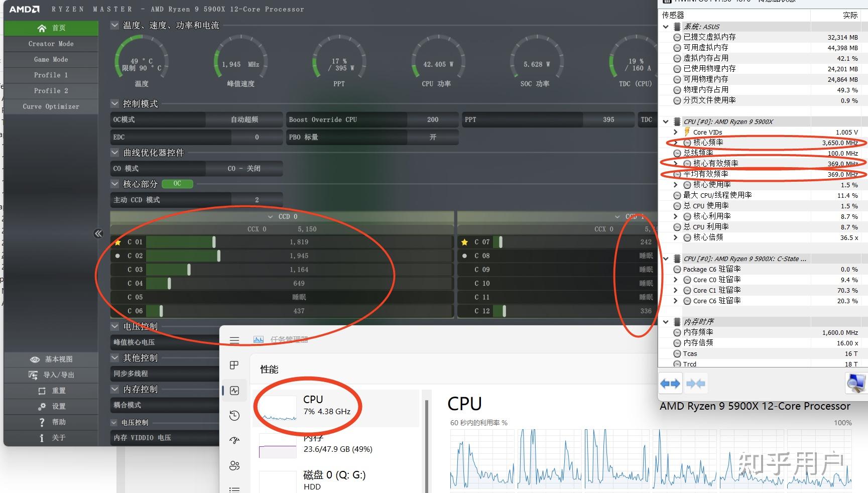
Task: Select Task Manager performance view icon
Action: pos(234,391)
